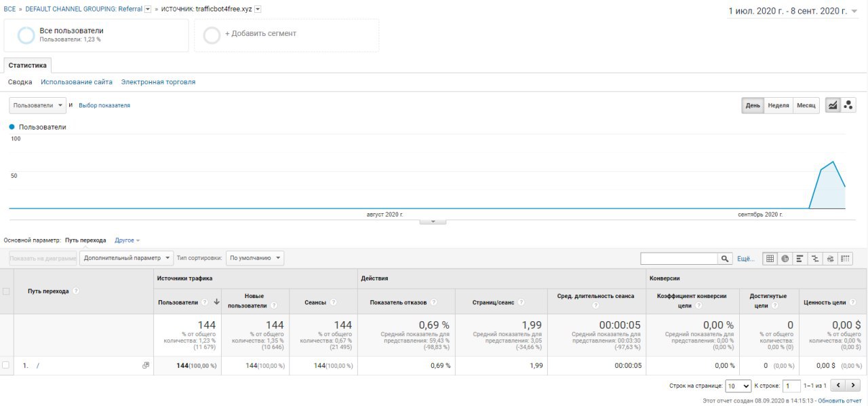Open row '/' link in new window icon
This screenshot has width=868, height=406.
pos(145,365)
